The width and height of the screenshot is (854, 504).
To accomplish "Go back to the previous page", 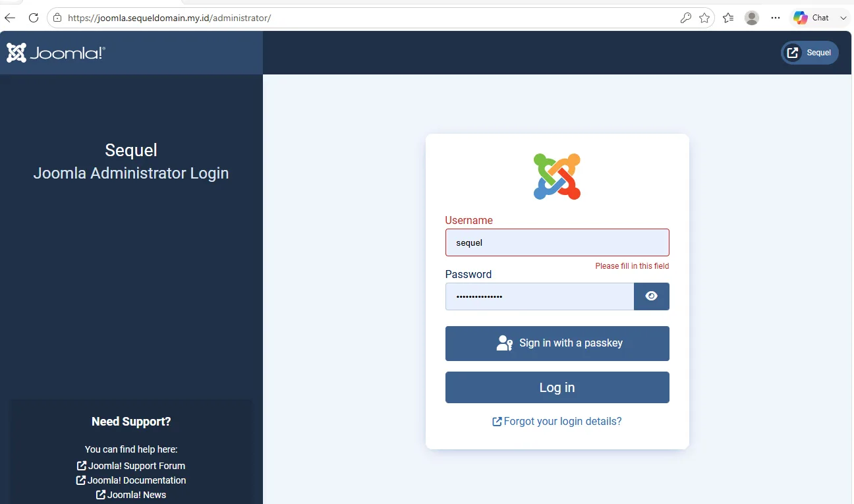I will (10, 18).
